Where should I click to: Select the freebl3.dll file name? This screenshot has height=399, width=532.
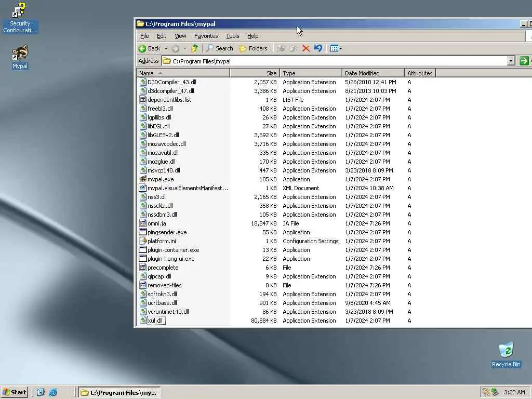160,109
